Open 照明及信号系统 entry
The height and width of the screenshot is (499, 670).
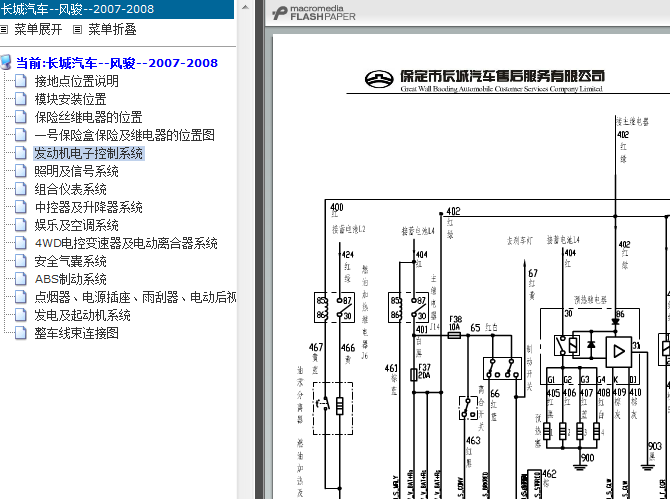pos(76,171)
